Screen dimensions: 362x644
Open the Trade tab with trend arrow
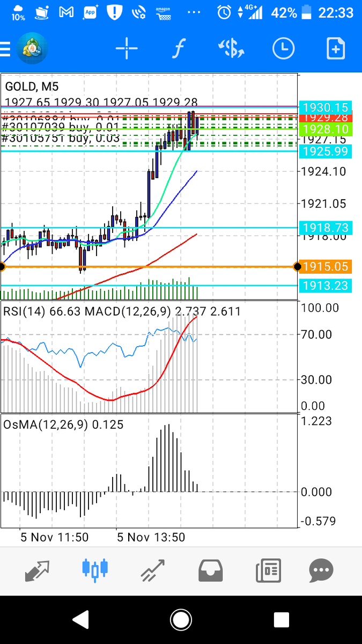(153, 570)
